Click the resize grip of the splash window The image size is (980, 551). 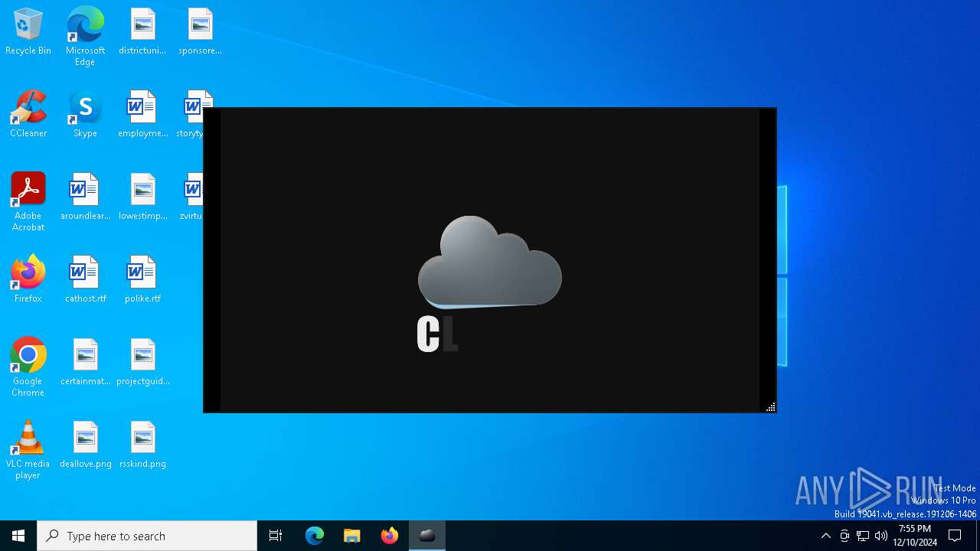(770, 407)
